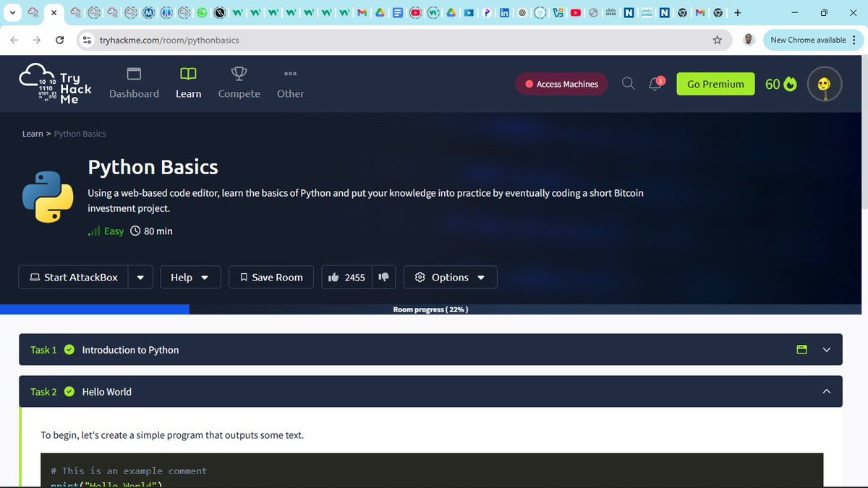Viewport: 868px width, 488px height.
Task: Go forward with the browser forward arrow
Action: point(37,40)
